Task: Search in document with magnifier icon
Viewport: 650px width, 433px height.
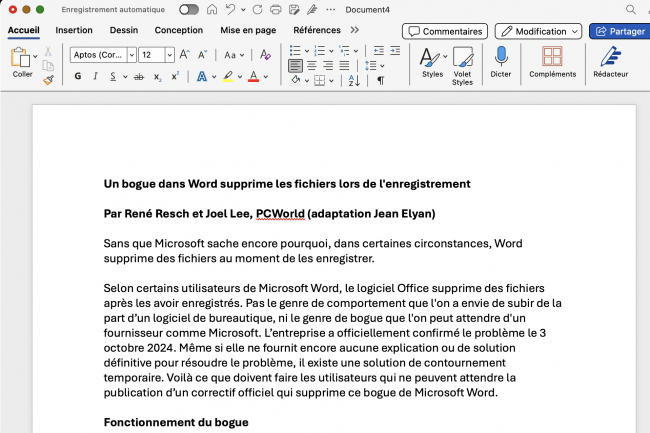Action: (631, 10)
